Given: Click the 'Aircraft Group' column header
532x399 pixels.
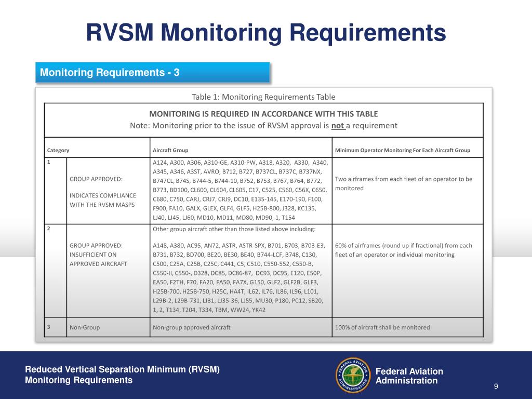Looking at the screenshot, I should [170, 150].
